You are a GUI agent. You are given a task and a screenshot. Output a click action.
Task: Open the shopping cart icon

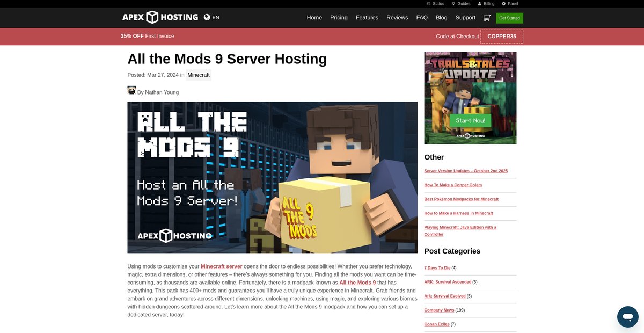(487, 18)
